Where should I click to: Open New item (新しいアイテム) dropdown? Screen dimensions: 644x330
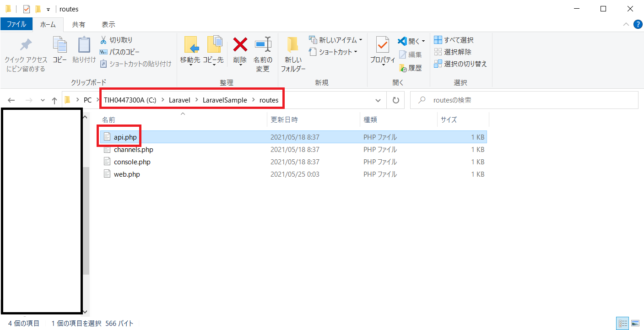coord(336,40)
